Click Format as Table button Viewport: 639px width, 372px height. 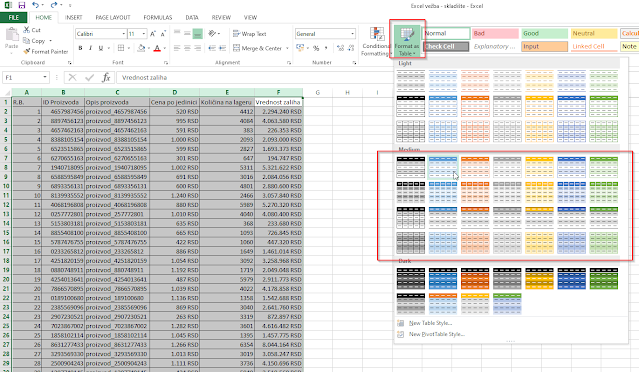point(407,41)
